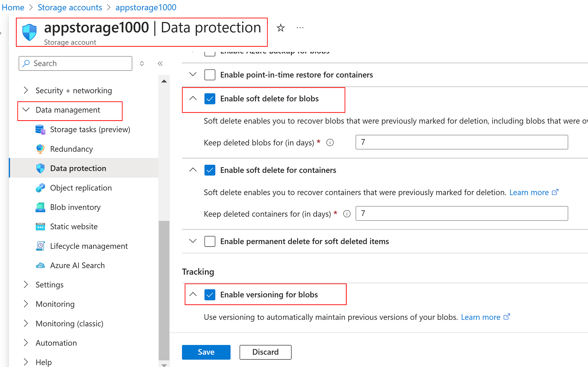Click the Azure AI Search icon

tap(40, 265)
